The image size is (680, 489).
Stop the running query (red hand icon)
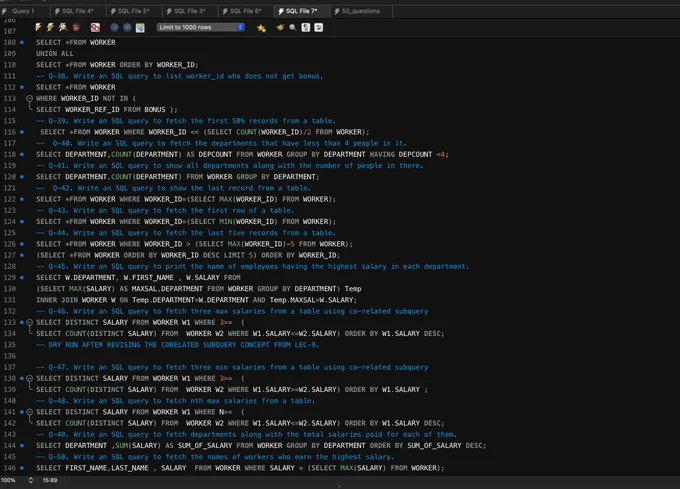pyautogui.click(x=76, y=27)
